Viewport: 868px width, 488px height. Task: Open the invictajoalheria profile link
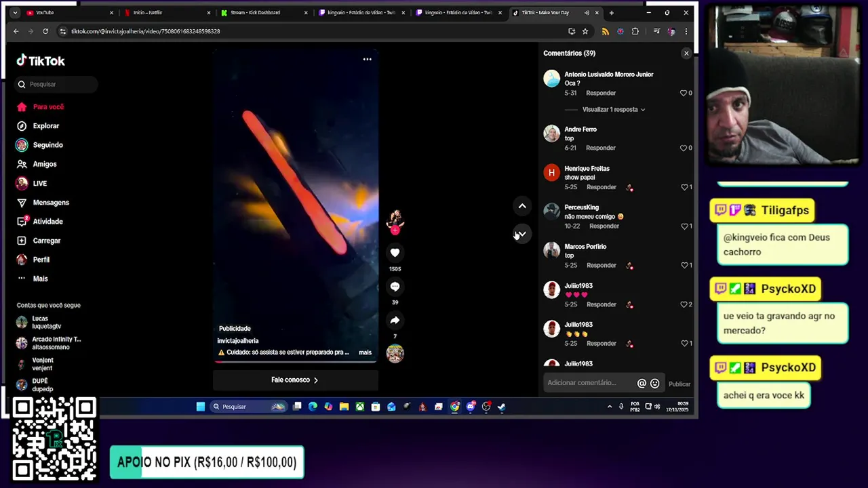pos(237,341)
